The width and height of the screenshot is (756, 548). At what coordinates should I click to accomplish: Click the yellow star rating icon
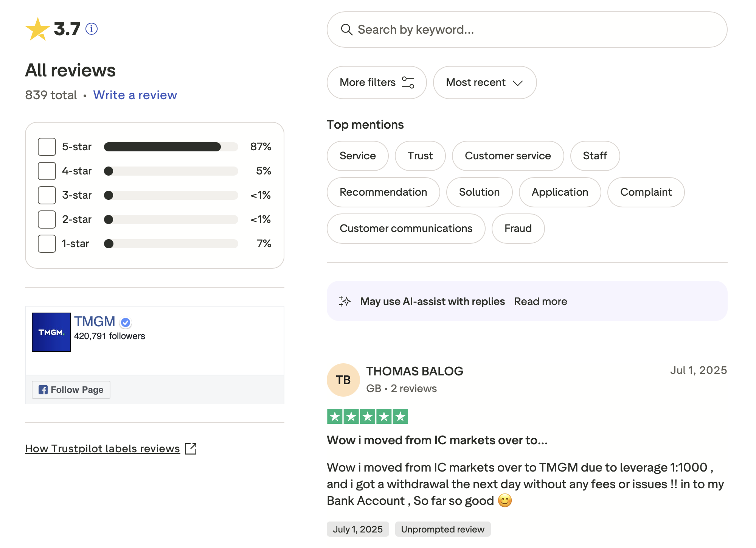pos(37,29)
